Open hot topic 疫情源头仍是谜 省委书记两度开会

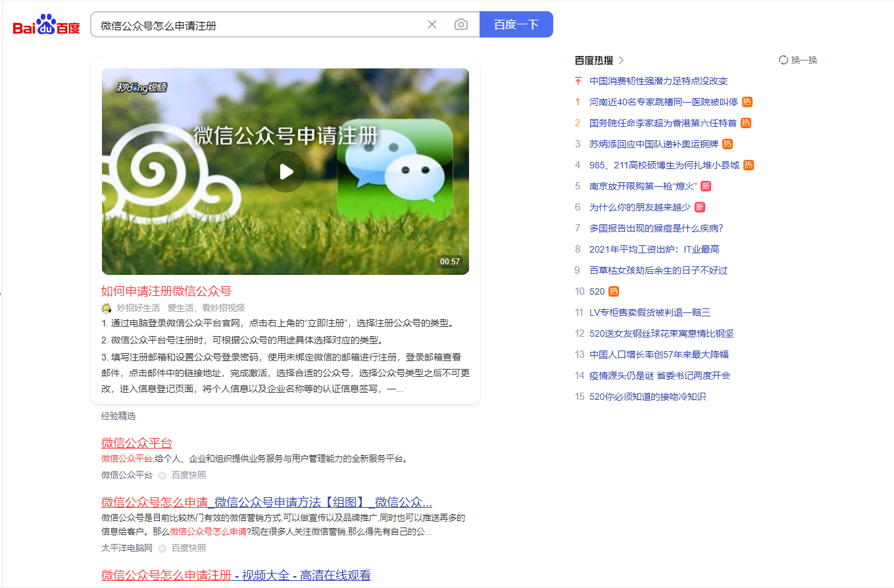660,376
